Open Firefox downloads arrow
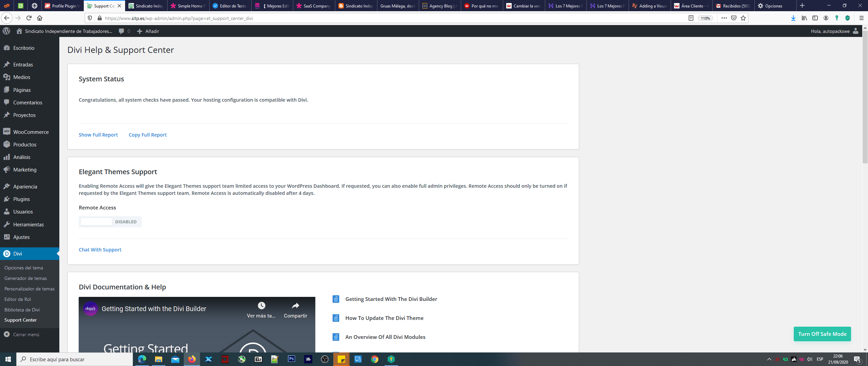Image resolution: width=868 pixels, height=366 pixels. pyautogui.click(x=793, y=18)
